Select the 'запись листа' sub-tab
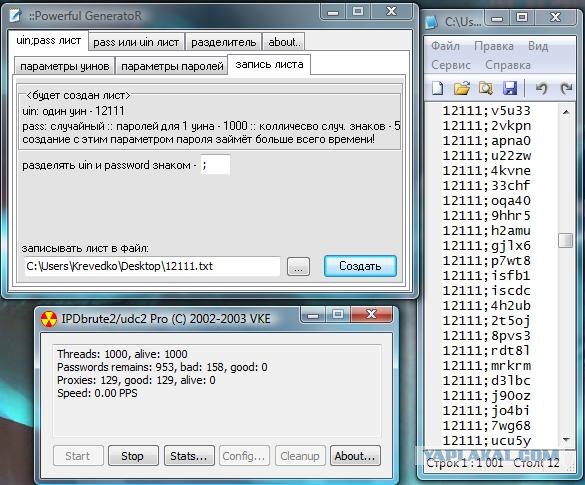 (x=269, y=65)
